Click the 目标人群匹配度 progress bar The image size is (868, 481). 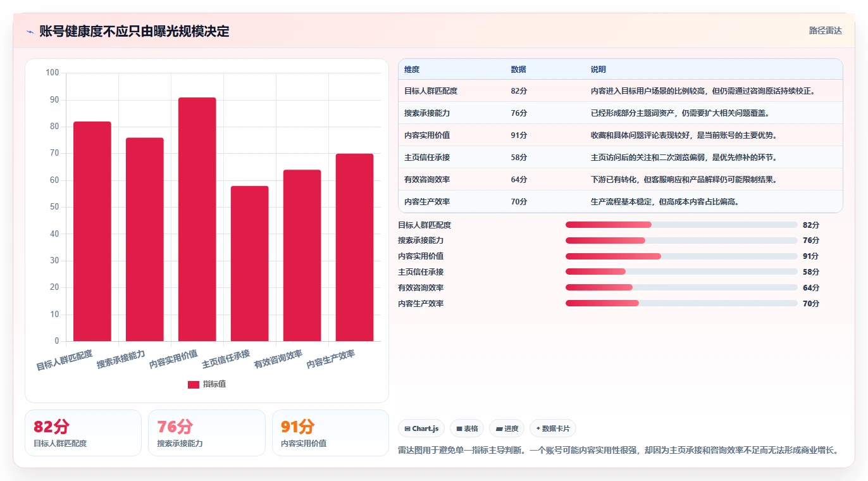[x=681, y=225]
